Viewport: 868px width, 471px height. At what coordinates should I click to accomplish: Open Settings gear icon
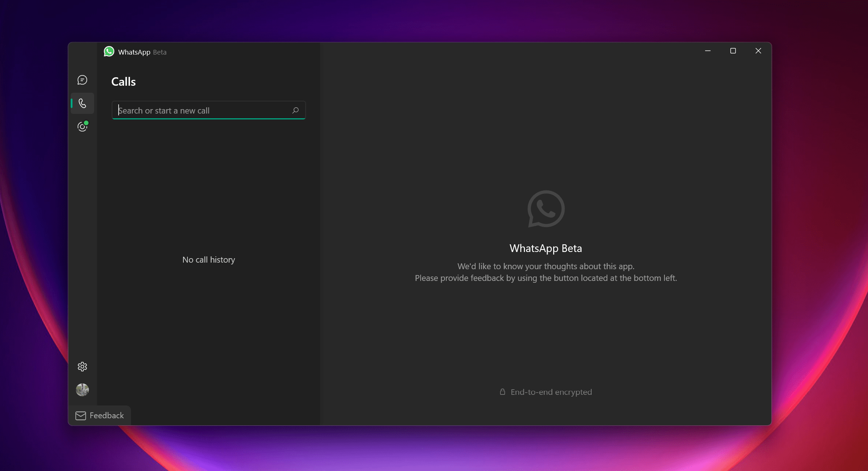coord(82,367)
